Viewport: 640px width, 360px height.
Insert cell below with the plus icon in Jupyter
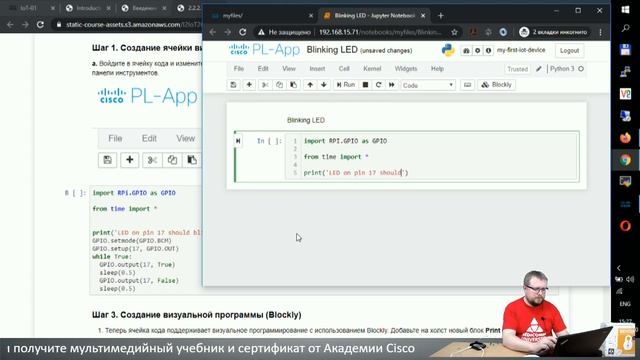(249, 85)
